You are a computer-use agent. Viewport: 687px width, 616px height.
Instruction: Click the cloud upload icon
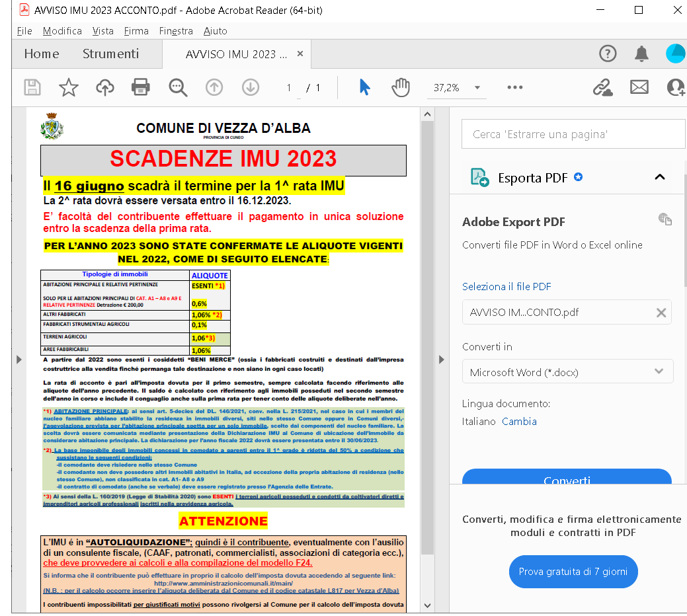pyautogui.click(x=105, y=87)
